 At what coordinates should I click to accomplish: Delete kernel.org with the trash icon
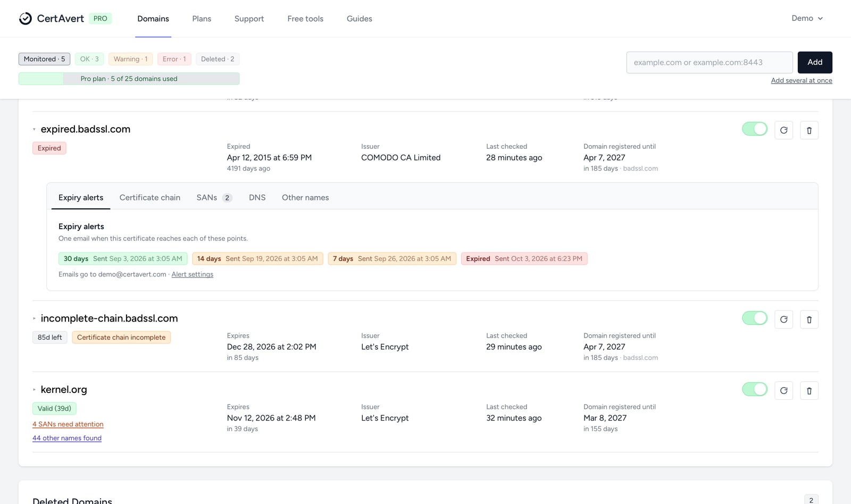pyautogui.click(x=809, y=391)
